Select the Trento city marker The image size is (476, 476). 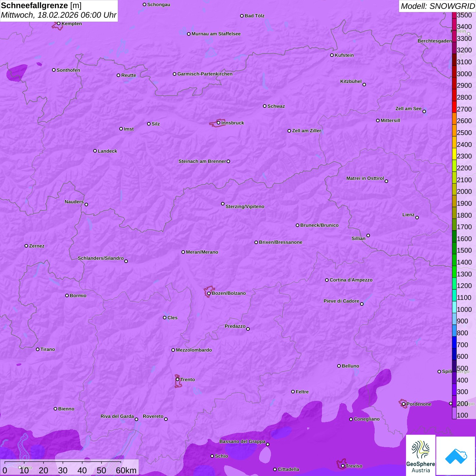177,379
